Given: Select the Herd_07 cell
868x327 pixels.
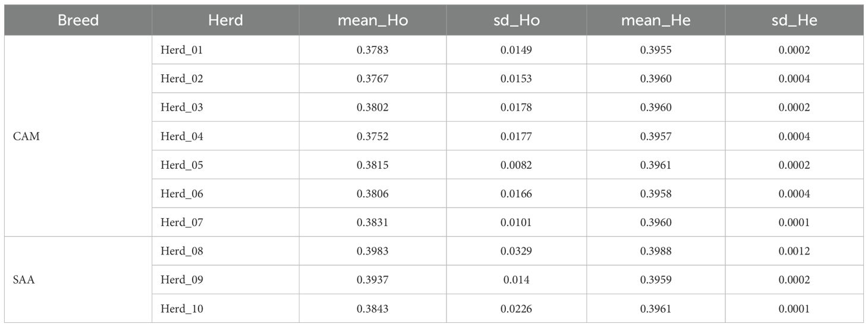Looking at the screenshot, I should pos(181,222).
